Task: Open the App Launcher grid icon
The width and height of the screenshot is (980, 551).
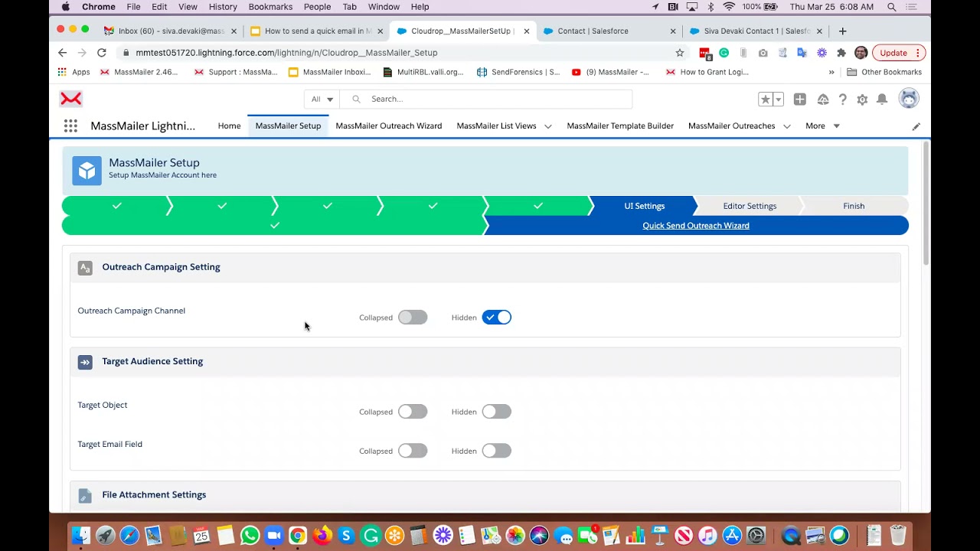Action: click(70, 126)
